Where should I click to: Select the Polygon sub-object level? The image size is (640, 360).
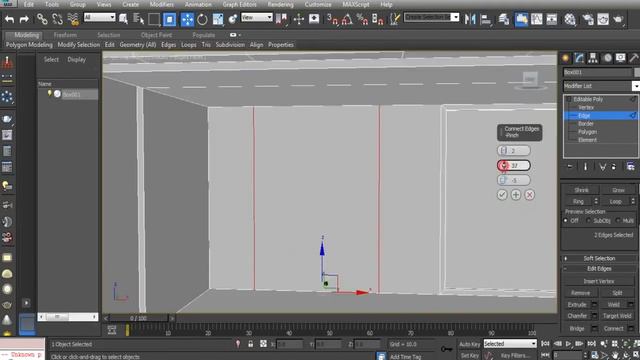coord(587,132)
